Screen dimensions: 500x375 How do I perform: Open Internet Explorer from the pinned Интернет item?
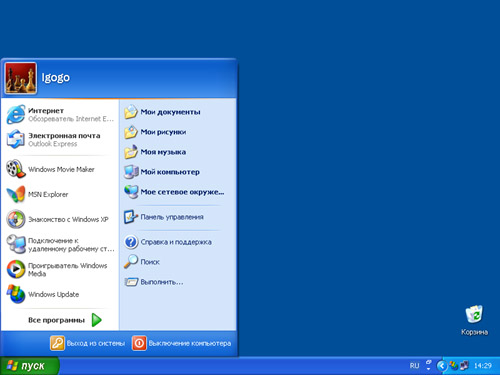click(x=60, y=114)
